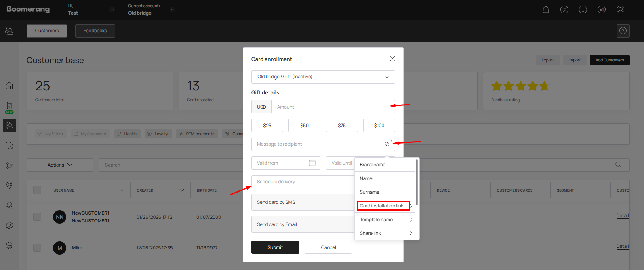Click the calendar icon in Valid from field
Viewport: 644px width, 270px height.
coord(312,163)
